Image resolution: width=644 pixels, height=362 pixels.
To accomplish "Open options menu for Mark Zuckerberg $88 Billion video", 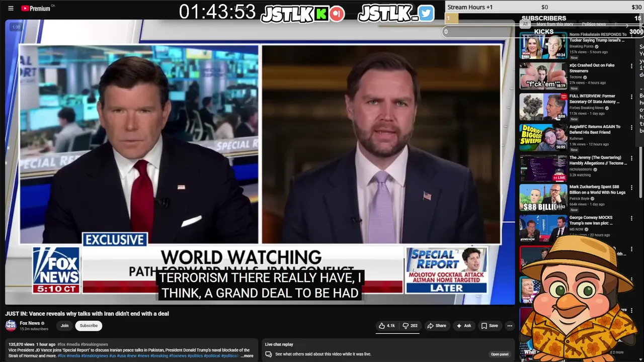I will point(631,187).
